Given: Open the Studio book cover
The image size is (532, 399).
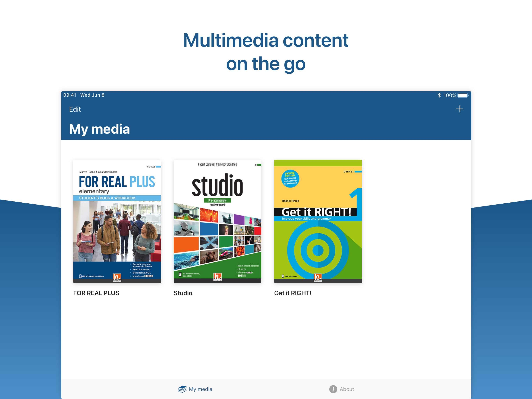Looking at the screenshot, I should (x=218, y=221).
